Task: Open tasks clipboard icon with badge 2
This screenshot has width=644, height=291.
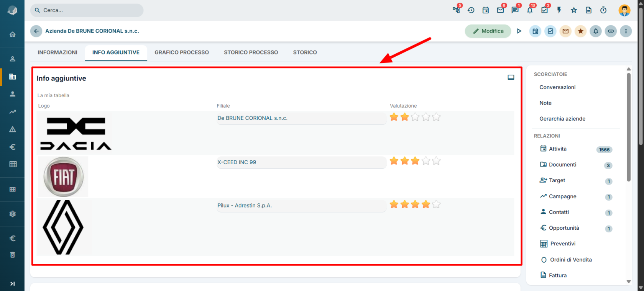Action: 544,10
